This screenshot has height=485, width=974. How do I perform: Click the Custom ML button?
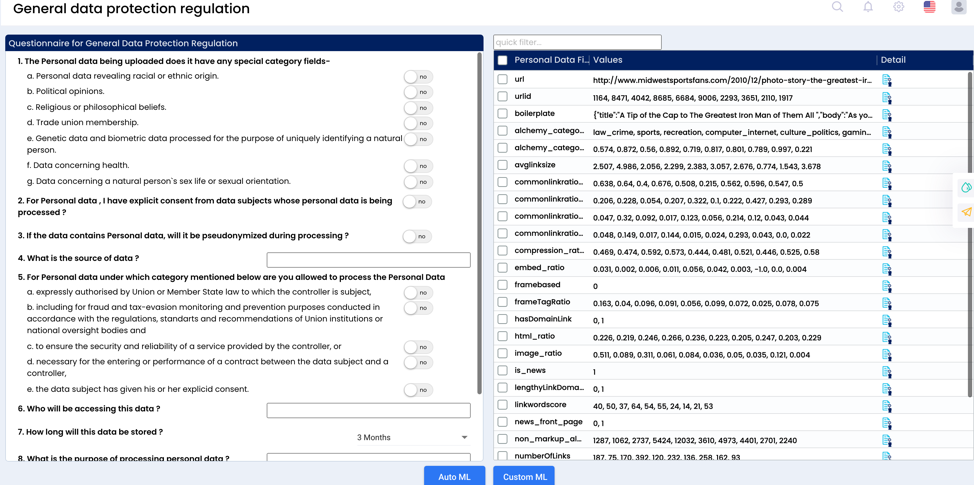(x=524, y=476)
